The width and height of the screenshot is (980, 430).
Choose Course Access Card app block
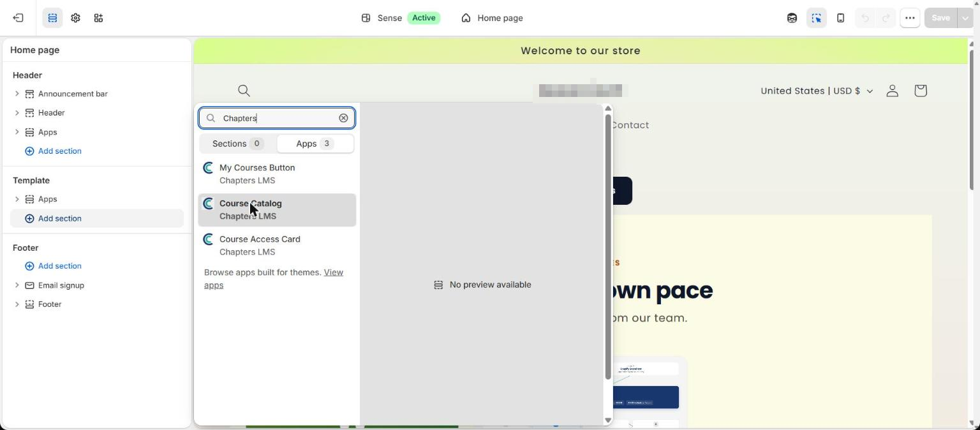click(277, 246)
